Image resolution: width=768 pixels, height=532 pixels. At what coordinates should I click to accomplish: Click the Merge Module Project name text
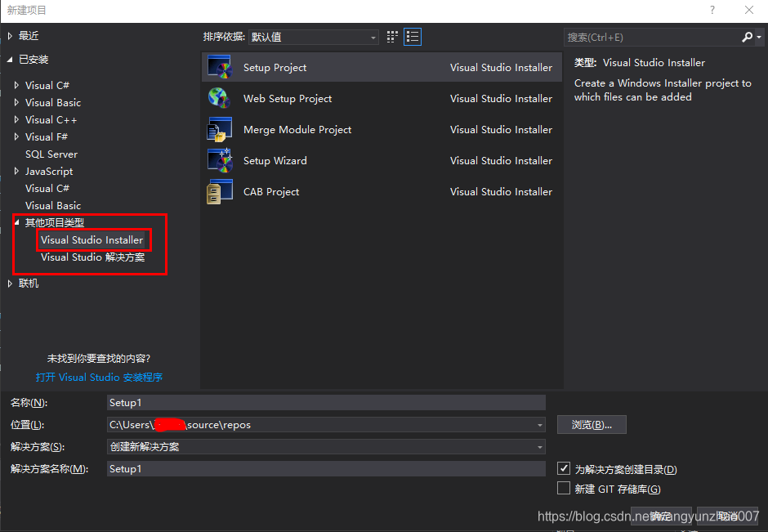(x=297, y=130)
